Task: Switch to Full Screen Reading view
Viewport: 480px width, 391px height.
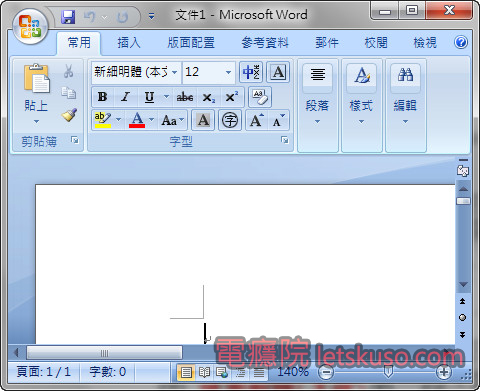Action: point(204,372)
